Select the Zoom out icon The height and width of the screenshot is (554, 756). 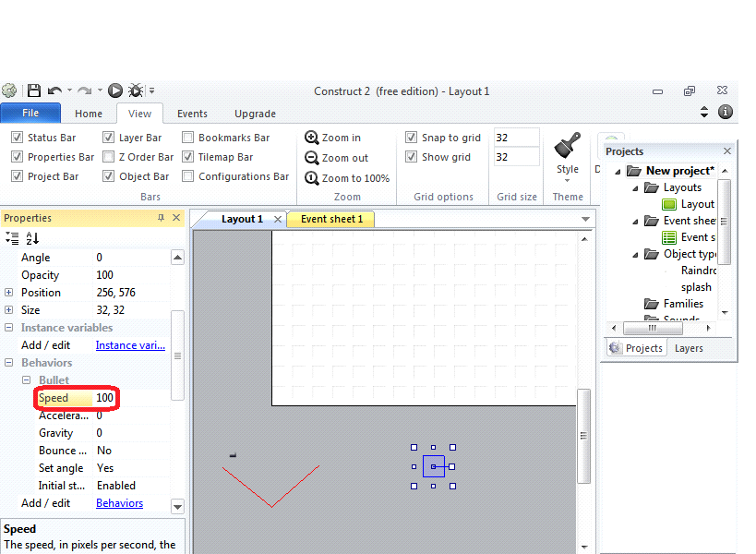[311, 156]
